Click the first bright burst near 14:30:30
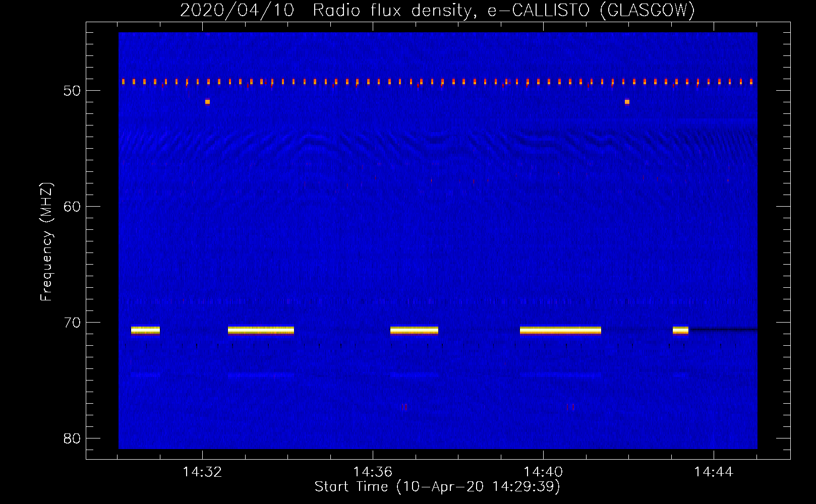816x504 pixels. click(145, 330)
